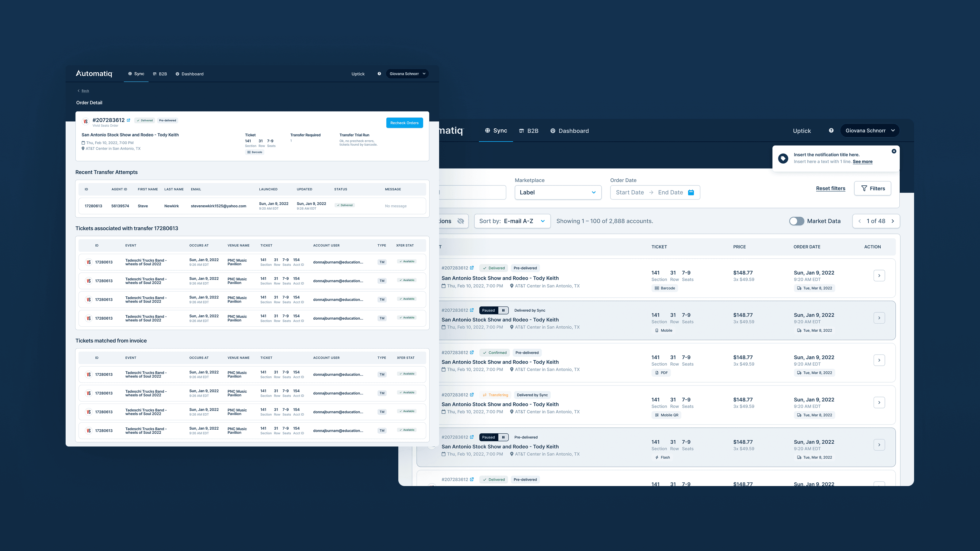Screen dimensions: 980x551
Task: Click the Recheck Orders button
Action: (x=404, y=123)
